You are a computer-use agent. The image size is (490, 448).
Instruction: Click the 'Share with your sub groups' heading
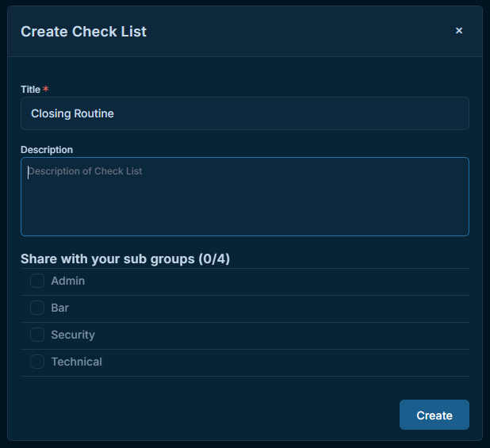(108, 259)
